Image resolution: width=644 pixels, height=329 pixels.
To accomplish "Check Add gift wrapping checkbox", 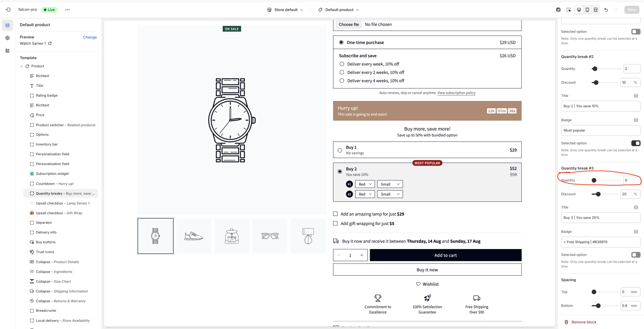I will (x=335, y=223).
